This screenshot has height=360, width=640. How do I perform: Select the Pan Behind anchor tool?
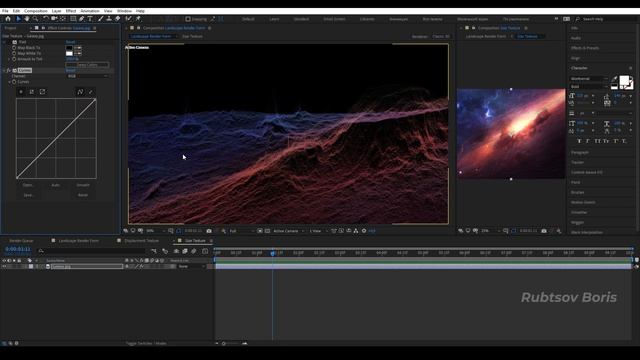(63, 19)
